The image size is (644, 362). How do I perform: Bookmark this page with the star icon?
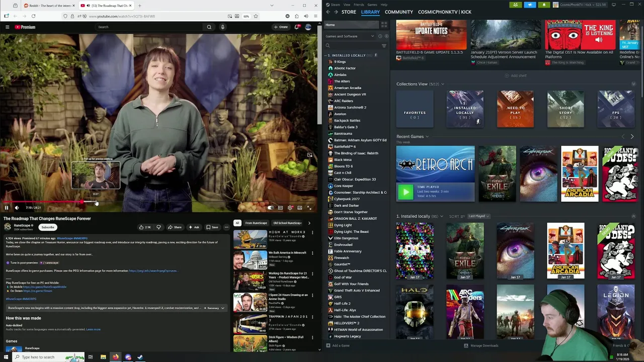[256, 16]
